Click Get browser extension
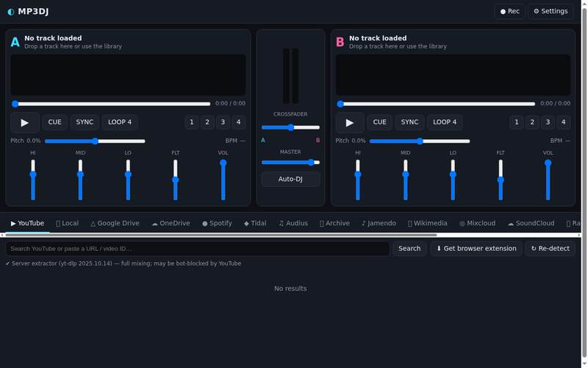Screen dimensions: 588x368 476,249
